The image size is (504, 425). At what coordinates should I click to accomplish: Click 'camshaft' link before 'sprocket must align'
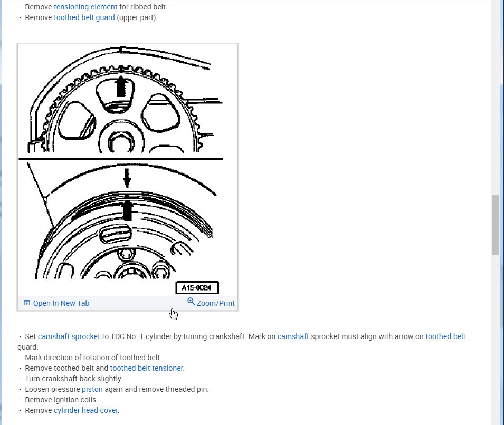point(293,336)
